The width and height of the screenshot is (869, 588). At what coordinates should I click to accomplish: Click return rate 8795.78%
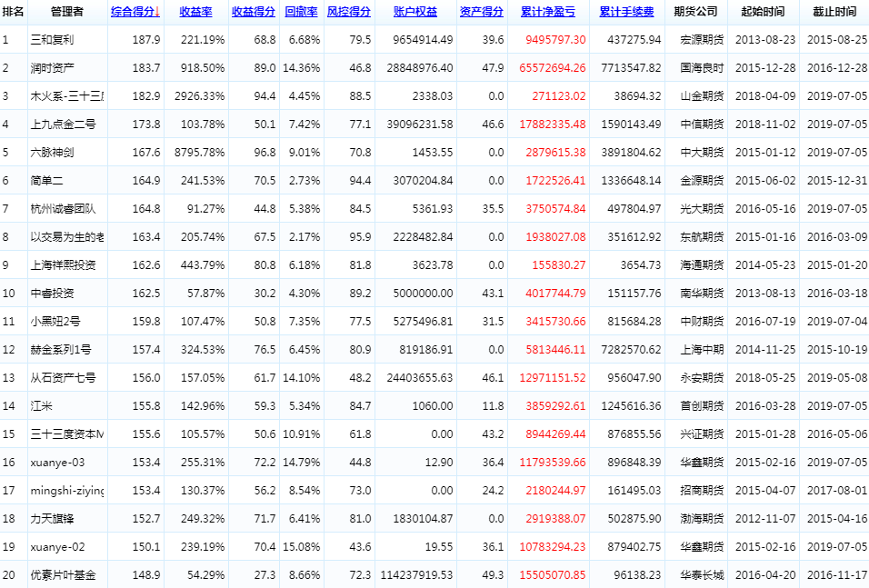[199, 153]
